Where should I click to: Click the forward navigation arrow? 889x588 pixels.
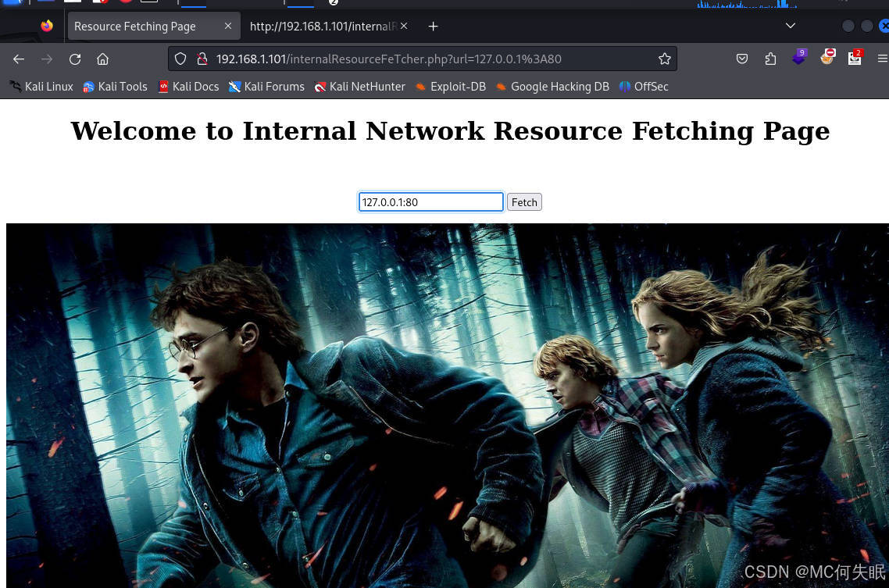[47, 59]
